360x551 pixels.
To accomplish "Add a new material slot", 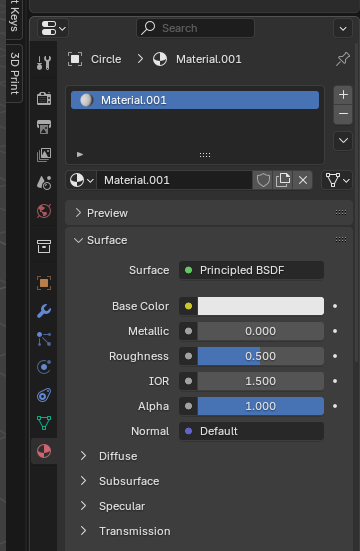I will 343,95.
